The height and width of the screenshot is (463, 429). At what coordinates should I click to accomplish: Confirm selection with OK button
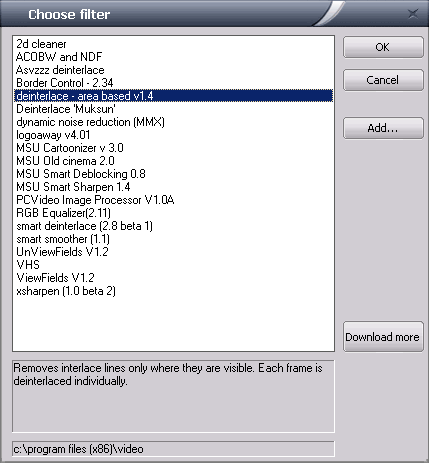coord(383,47)
